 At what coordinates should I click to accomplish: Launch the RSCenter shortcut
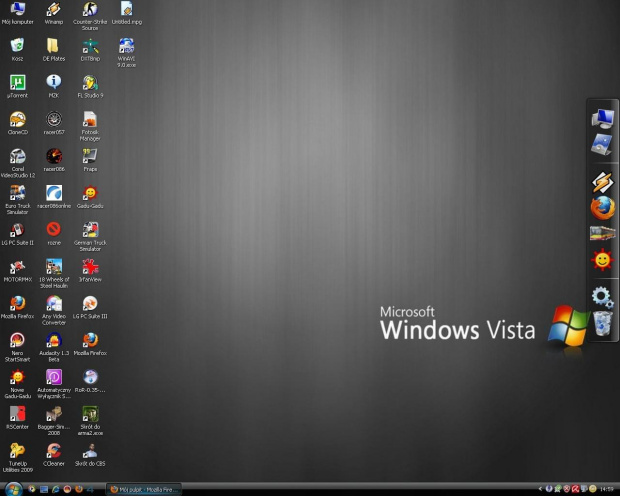pos(17,418)
